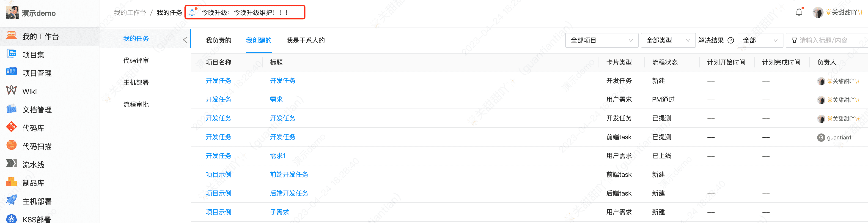Open the 全部 resolution result dropdown
The height and width of the screenshot is (223, 868).
[x=760, y=41]
